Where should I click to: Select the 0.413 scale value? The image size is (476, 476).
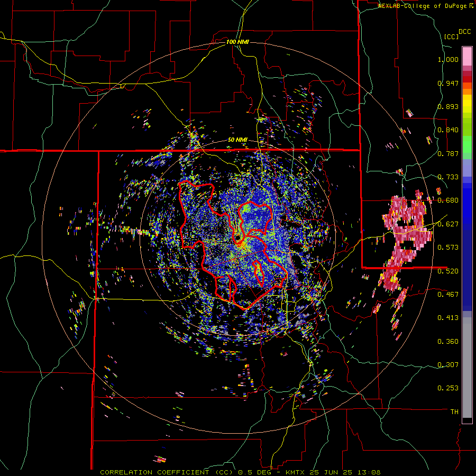click(x=448, y=318)
